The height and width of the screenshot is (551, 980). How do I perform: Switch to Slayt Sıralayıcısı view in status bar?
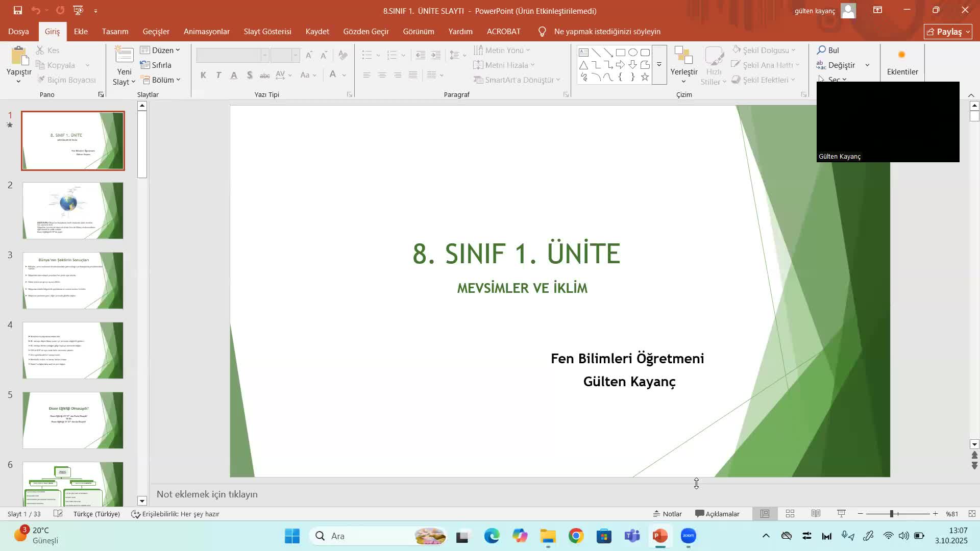pyautogui.click(x=790, y=514)
